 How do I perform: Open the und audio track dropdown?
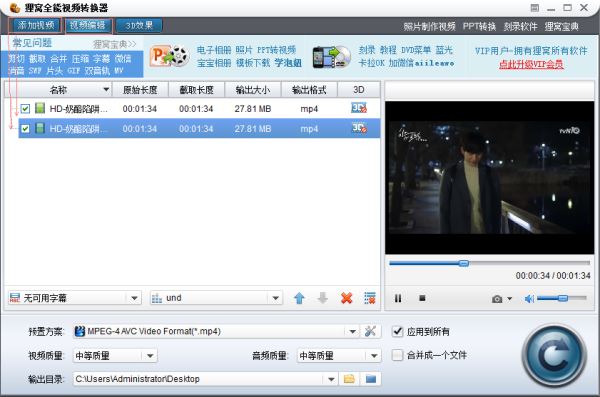pos(276,298)
